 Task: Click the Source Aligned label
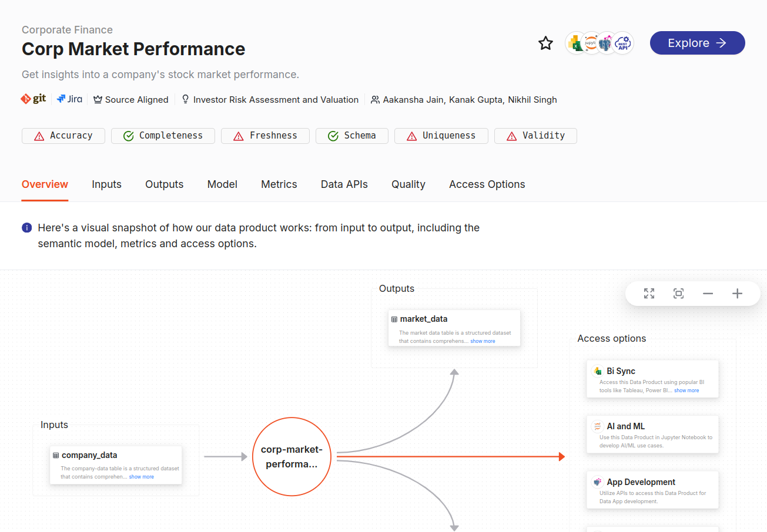137,100
